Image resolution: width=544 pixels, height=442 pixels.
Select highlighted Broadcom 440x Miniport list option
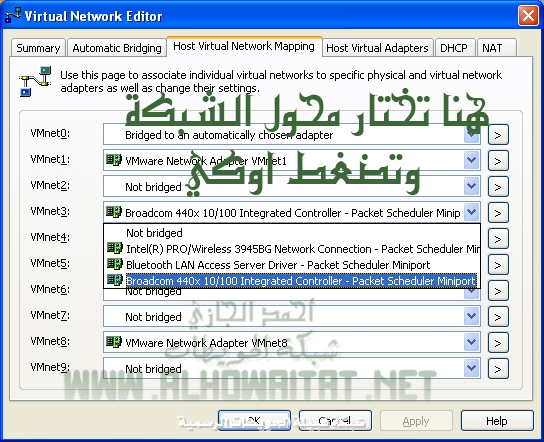pos(292,280)
